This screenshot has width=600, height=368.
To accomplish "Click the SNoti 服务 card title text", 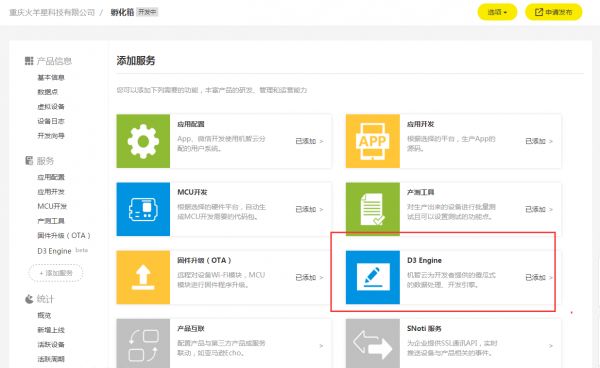I will (424, 328).
